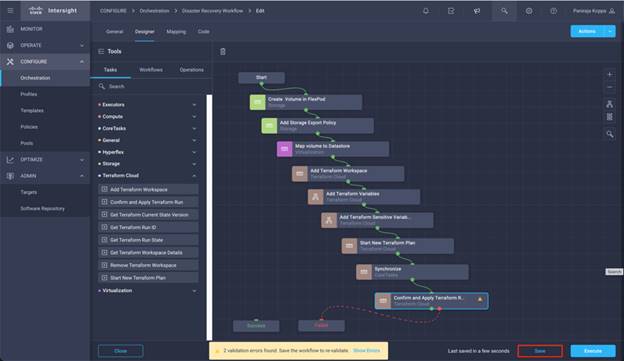Screen dimensions: 624x361
Task: Zoom in on the workflow canvas
Action: click(609, 74)
